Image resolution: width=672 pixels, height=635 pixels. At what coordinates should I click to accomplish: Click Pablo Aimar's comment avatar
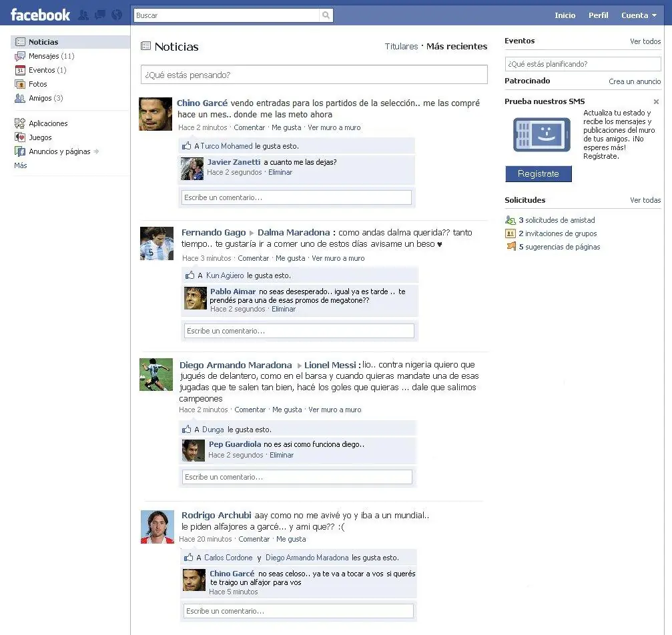point(196,298)
